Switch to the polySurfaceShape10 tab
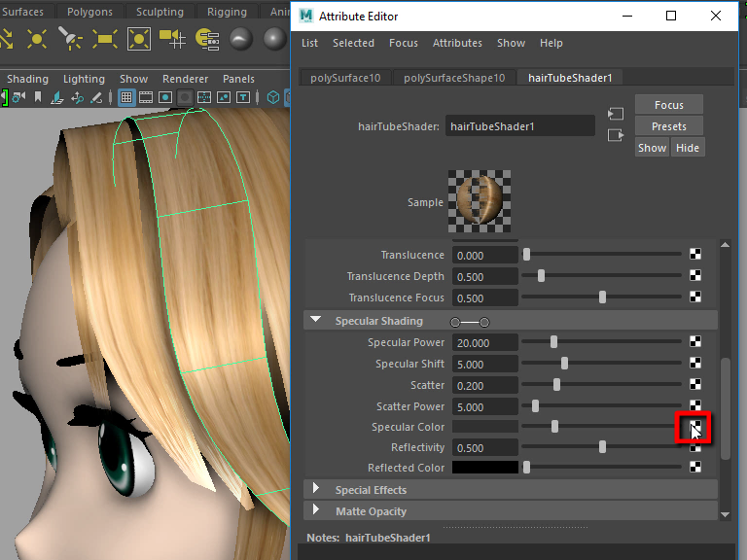Image resolution: width=747 pixels, height=560 pixels. pyautogui.click(x=454, y=78)
